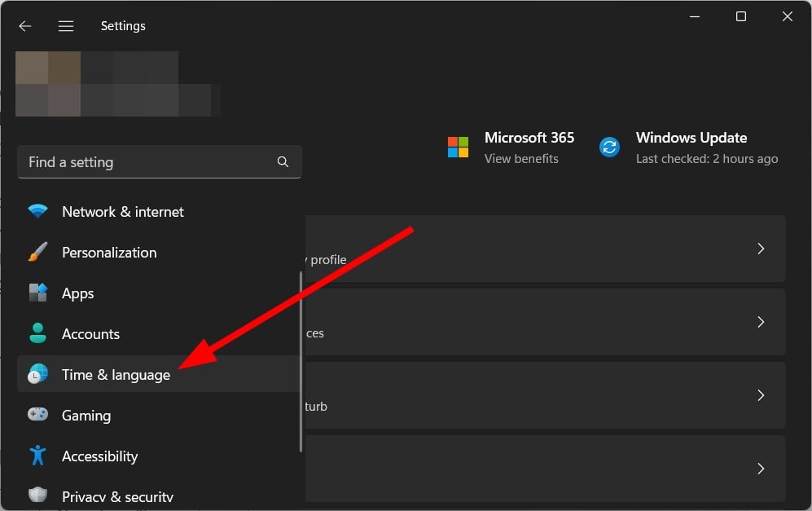The width and height of the screenshot is (812, 511).
Task: Click the Gaming controller icon
Action: (37, 415)
